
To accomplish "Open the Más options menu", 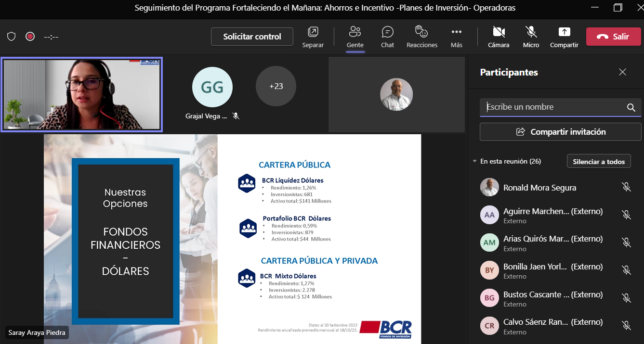I will tap(456, 37).
